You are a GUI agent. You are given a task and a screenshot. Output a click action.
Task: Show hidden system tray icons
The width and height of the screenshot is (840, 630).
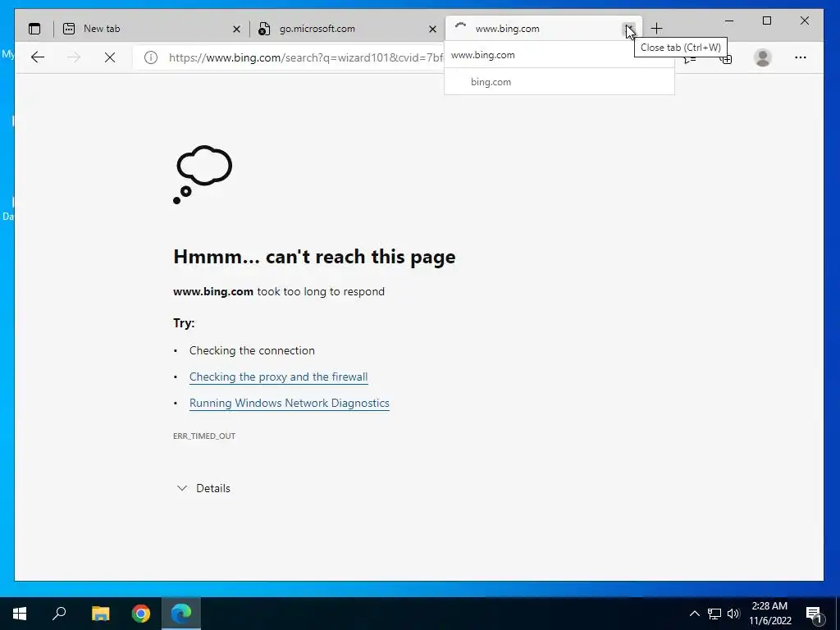694,614
